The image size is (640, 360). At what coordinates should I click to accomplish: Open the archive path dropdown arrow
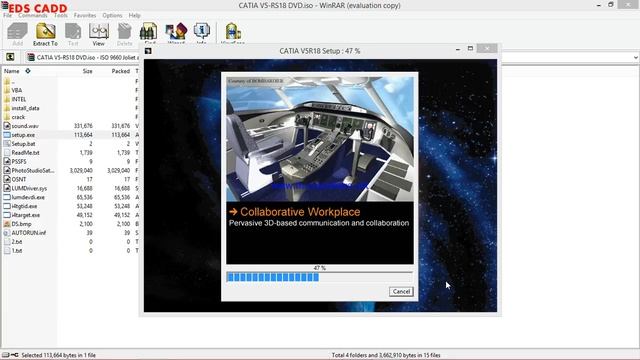pyautogui.click(x=636, y=58)
